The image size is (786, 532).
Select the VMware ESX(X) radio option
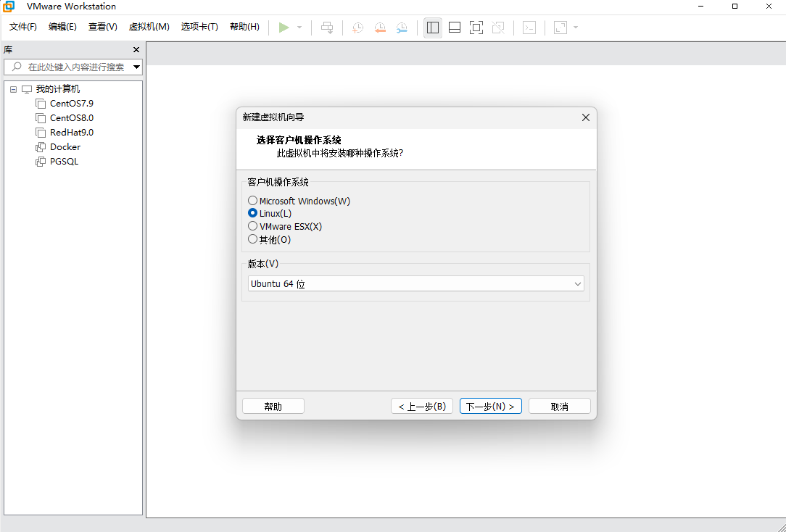click(285, 226)
